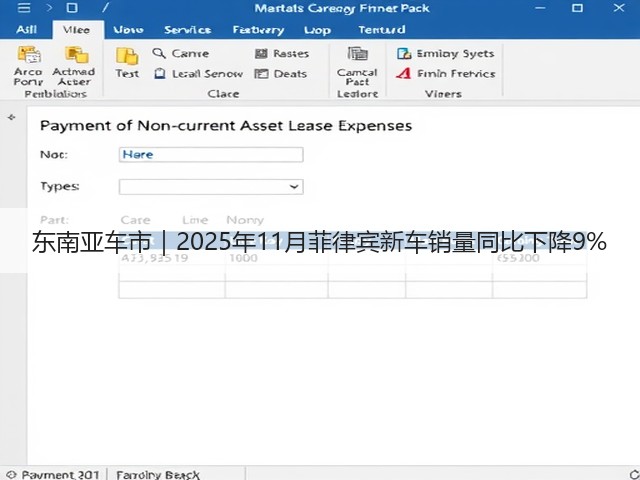Select the Tentard ribbon tab
This screenshot has height=480, width=640.
pos(382,30)
